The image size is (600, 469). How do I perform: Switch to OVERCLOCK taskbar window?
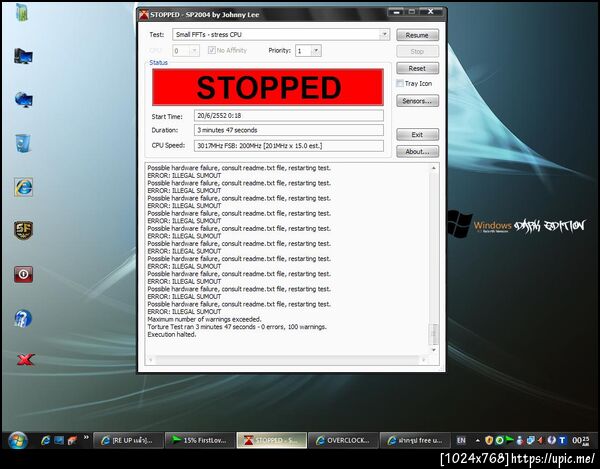coord(343,440)
